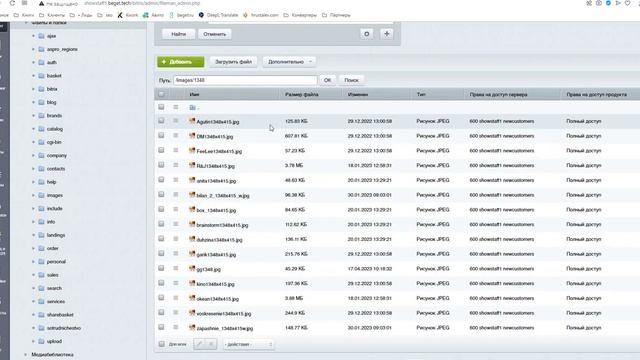Click the plus icon to add filter field
This screenshot has height=360, width=640.
click(387, 34)
